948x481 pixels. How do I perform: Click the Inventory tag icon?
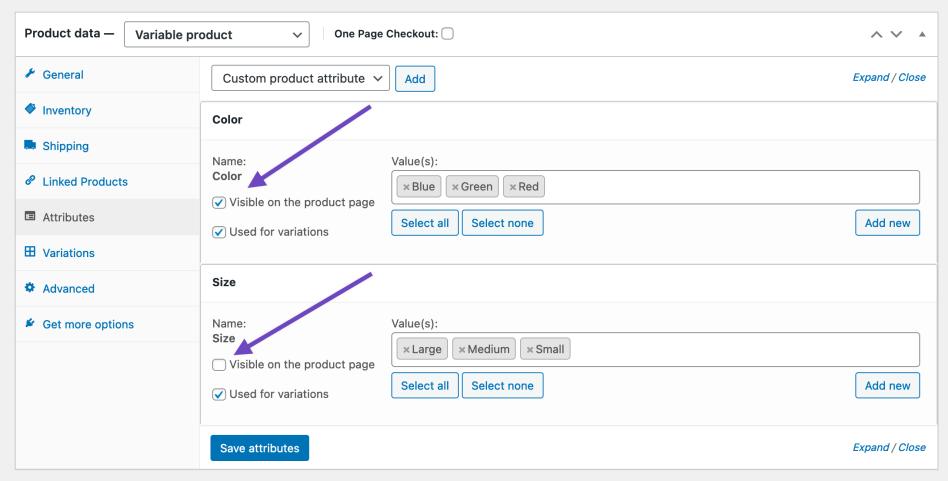[30, 110]
